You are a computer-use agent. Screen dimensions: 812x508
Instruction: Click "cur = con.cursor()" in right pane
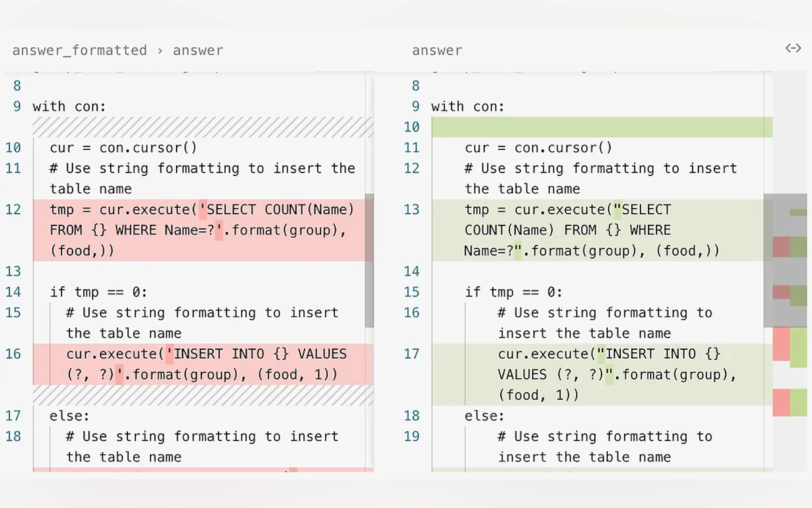538,148
